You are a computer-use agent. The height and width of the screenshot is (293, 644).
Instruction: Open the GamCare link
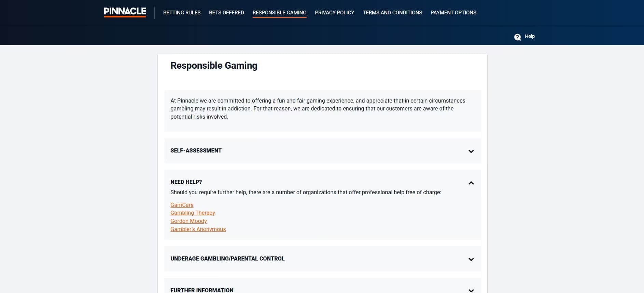click(x=182, y=205)
